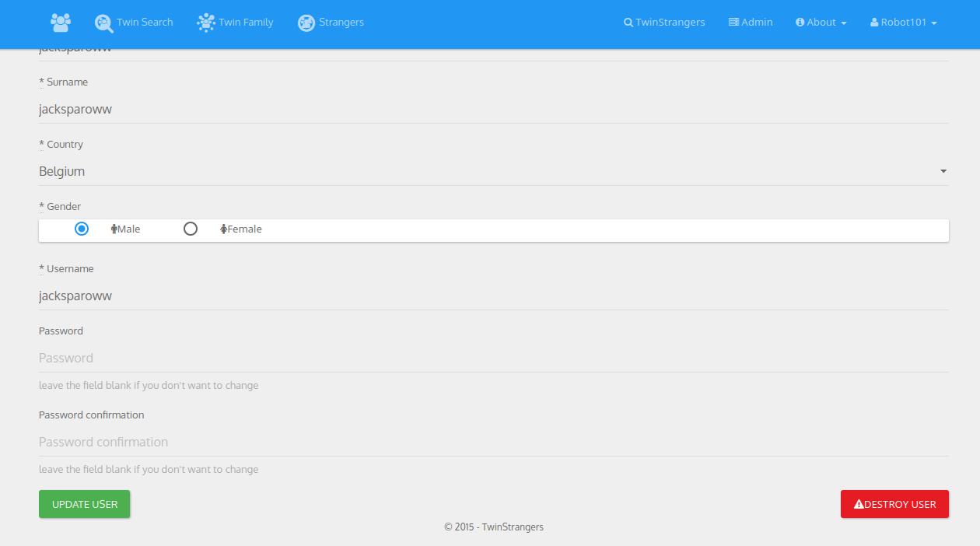Expand the About menu caret
980x546 pixels.
tap(844, 23)
